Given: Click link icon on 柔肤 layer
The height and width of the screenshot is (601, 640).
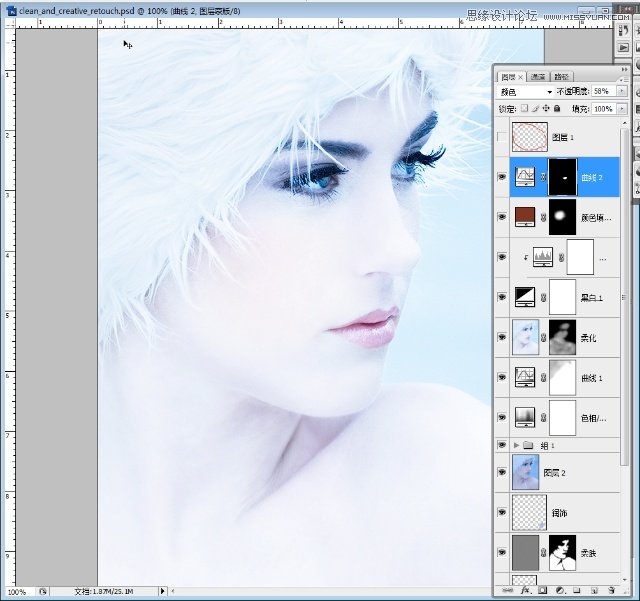Looking at the screenshot, I should 543,553.
